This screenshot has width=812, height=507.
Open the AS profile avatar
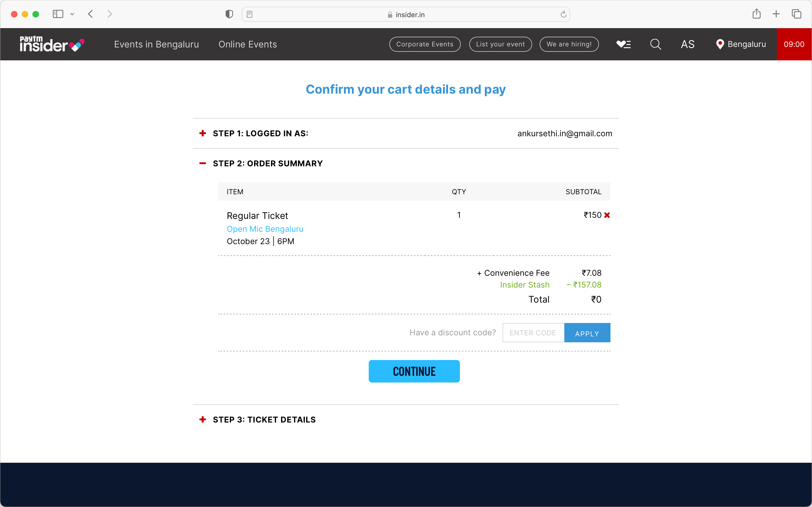point(687,44)
